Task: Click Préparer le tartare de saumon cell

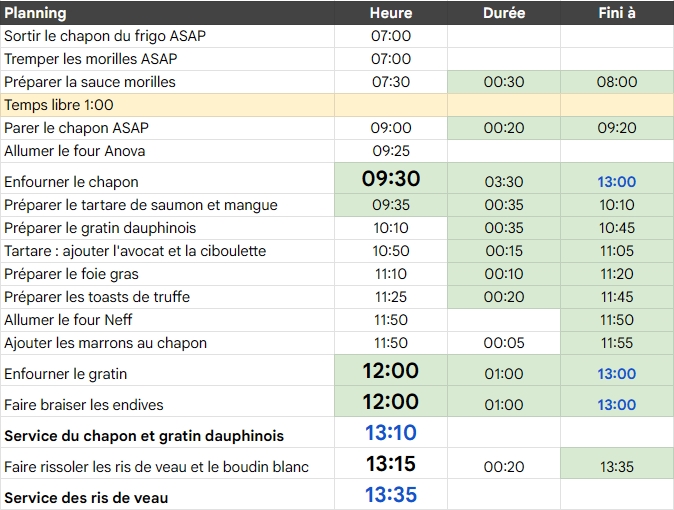Action: click(141, 205)
